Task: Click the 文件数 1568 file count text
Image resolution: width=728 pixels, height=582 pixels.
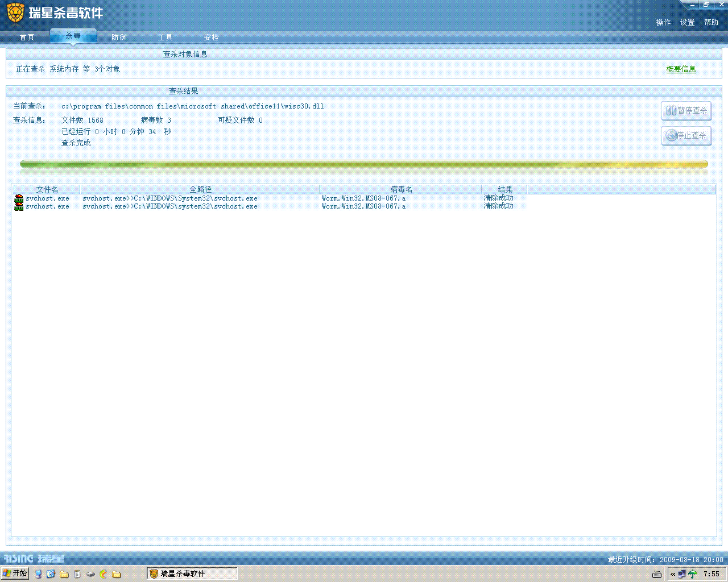Action: tap(82, 120)
